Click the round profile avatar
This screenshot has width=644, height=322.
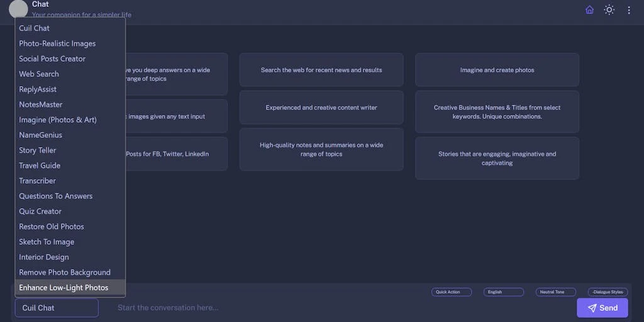[18, 9]
